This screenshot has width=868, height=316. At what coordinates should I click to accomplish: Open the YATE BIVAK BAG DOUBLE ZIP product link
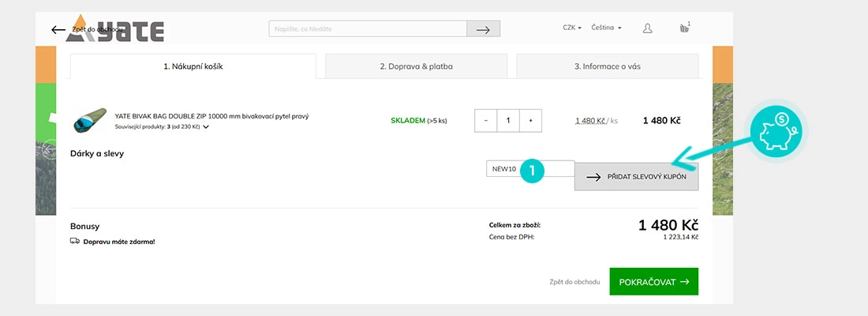[x=211, y=116]
